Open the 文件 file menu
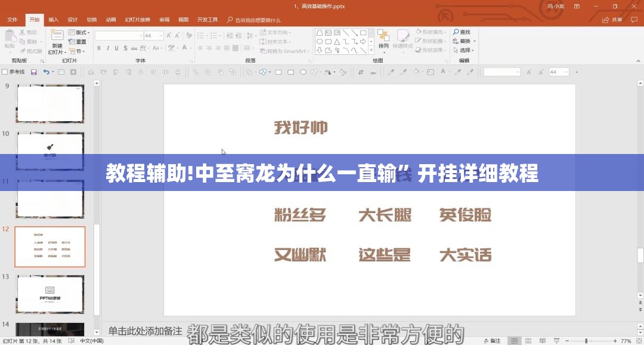Viewport: 644px width, 345px height. pos(13,20)
